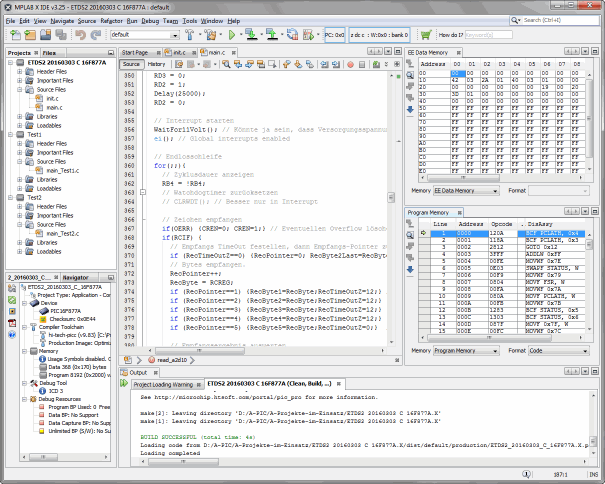Toggle rectangular selection in the editor toolbar
Viewport: 605px width, 484px height.
click(272, 64)
